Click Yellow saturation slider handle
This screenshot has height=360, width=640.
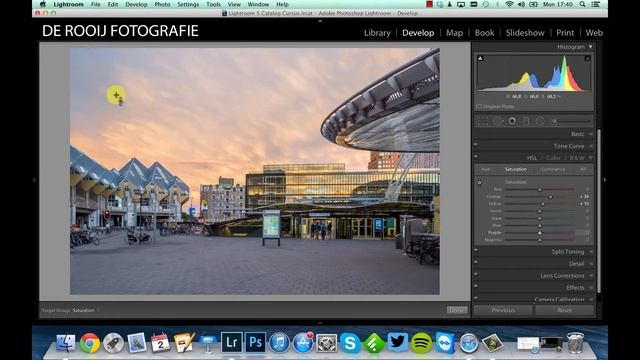(543, 204)
